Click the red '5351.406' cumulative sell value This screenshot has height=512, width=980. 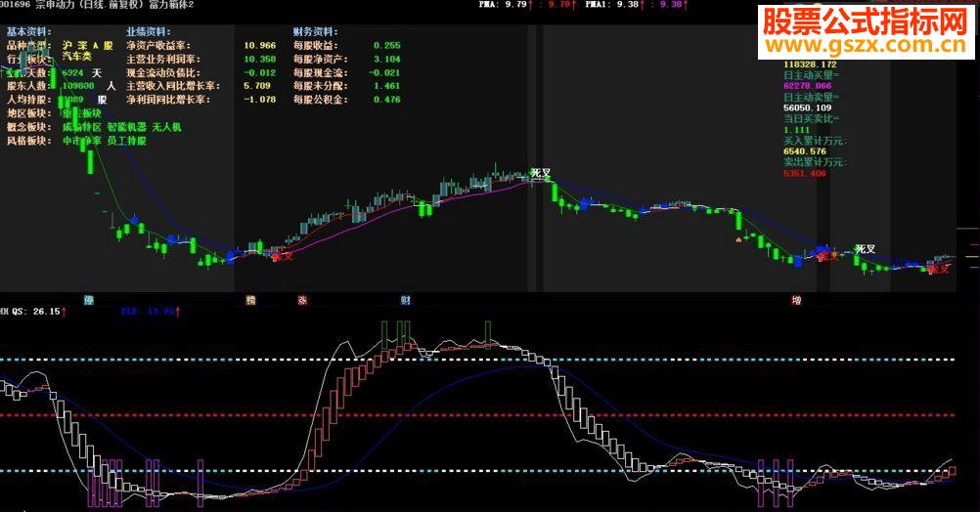pos(805,173)
